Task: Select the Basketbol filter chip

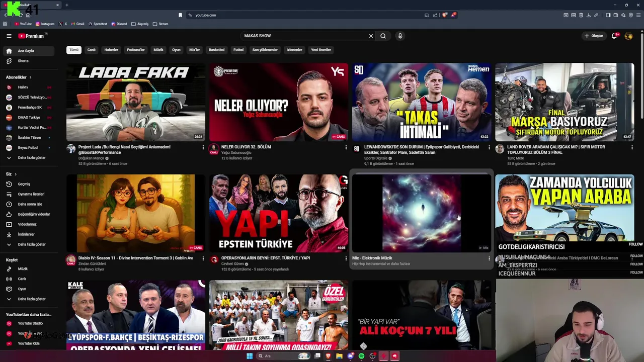Action: click(x=217, y=50)
